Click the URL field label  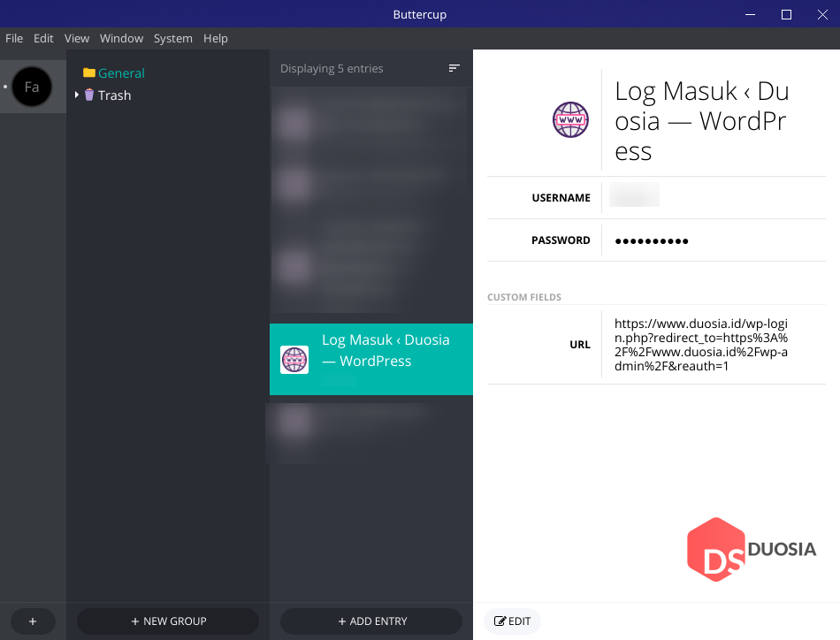[580, 345]
